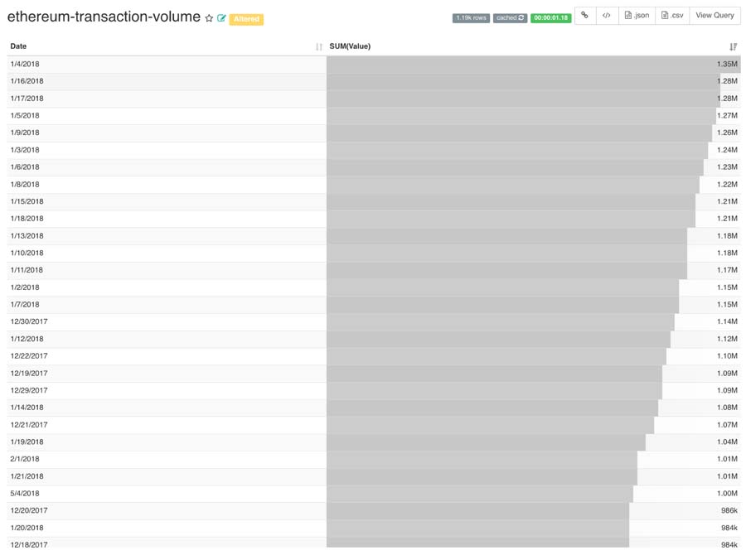Click the 986k value
Viewport: 746px width, 560px height.
click(729, 511)
